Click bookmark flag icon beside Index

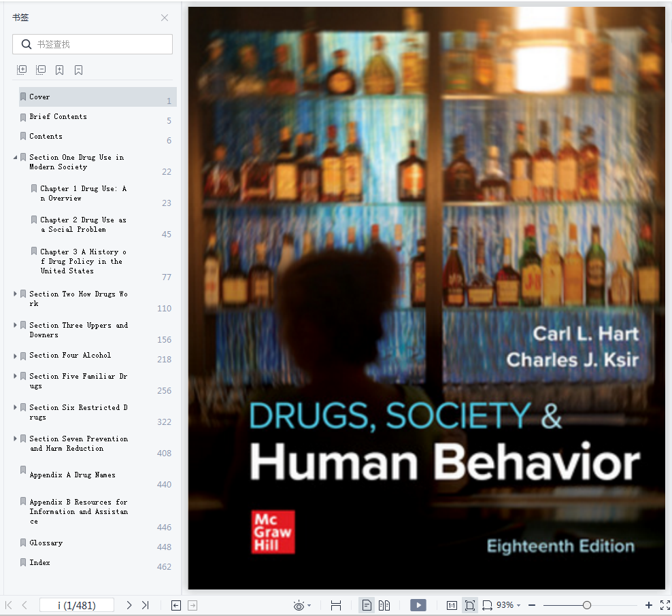click(x=23, y=562)
